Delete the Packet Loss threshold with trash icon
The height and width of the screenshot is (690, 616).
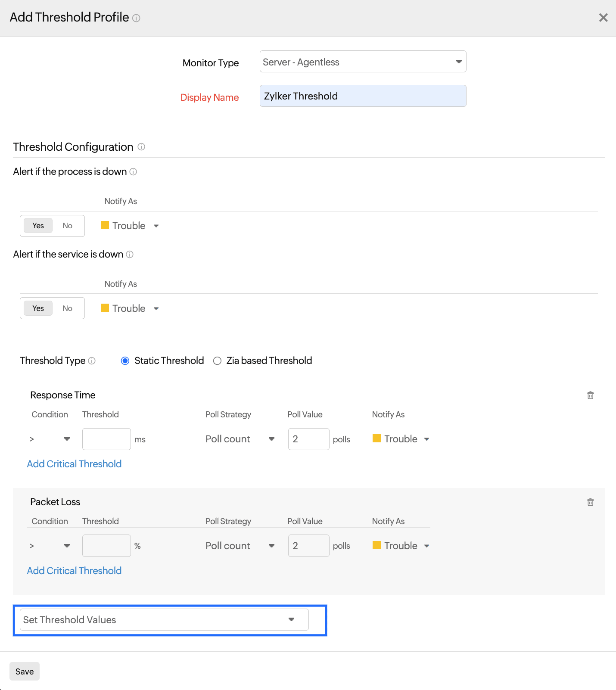590,502
